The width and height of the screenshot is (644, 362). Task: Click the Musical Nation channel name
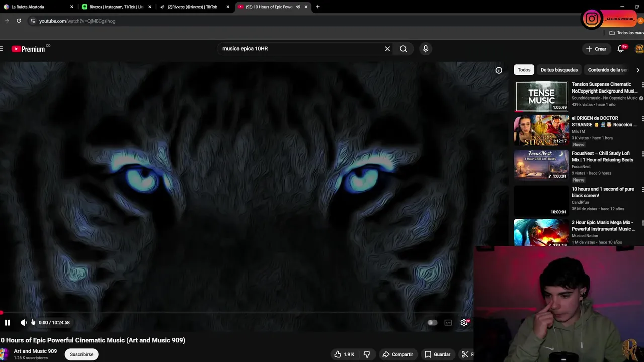coord(585,236)
